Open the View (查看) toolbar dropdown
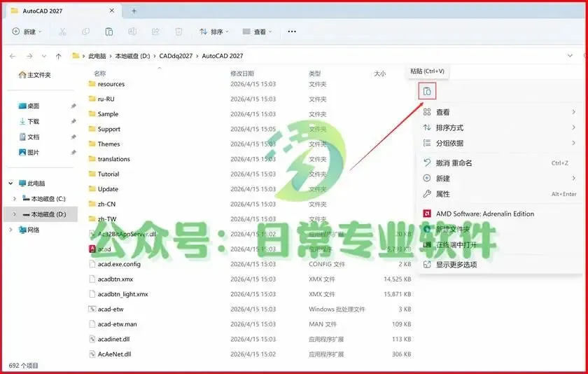Image resolution: width=588 pixels, height=374 pixels. coord(258,32)
